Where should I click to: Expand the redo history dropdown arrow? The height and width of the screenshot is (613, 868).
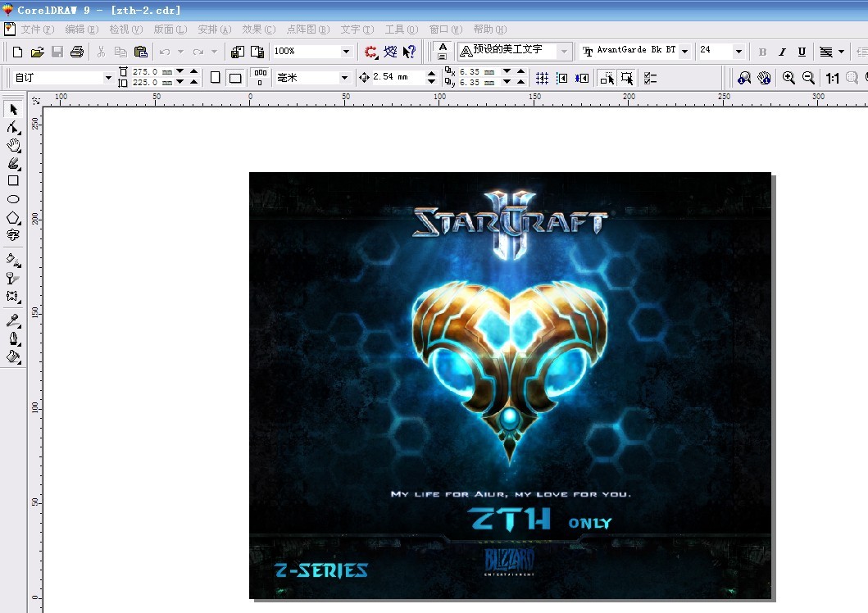tap(214, 52)
